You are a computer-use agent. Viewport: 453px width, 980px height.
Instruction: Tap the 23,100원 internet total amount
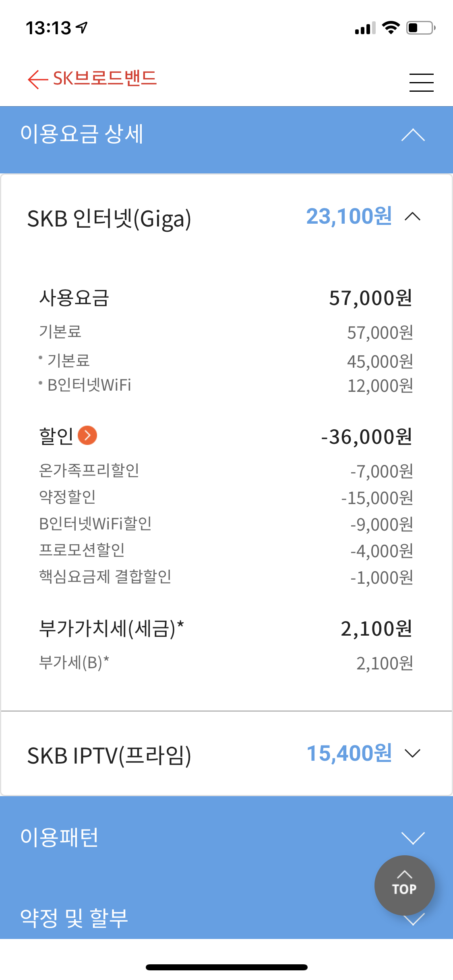click(349, 216)
